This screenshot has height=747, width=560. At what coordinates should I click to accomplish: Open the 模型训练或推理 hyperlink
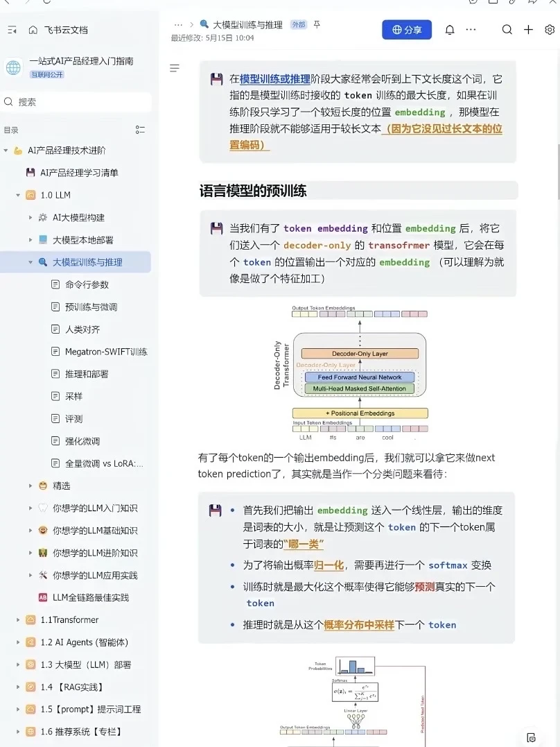[x=275, y=78]
